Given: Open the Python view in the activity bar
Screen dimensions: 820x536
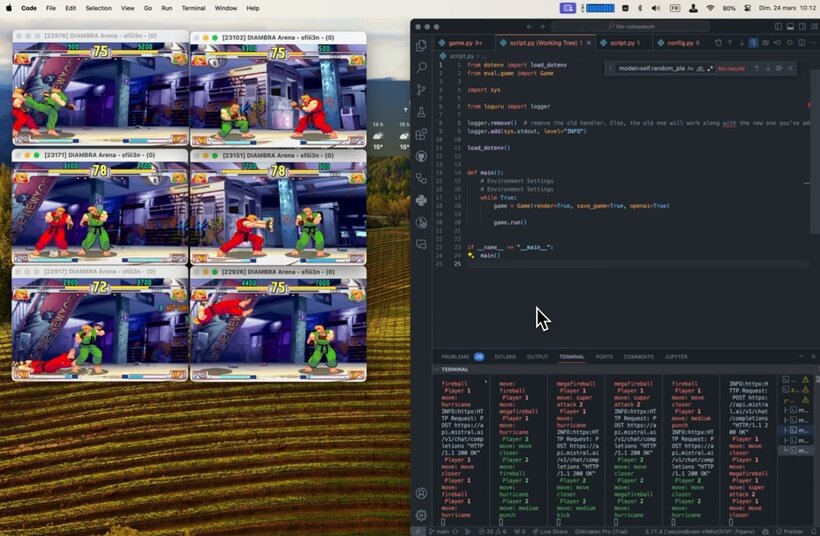Looking at the screenshot, I should pos(421,200).
